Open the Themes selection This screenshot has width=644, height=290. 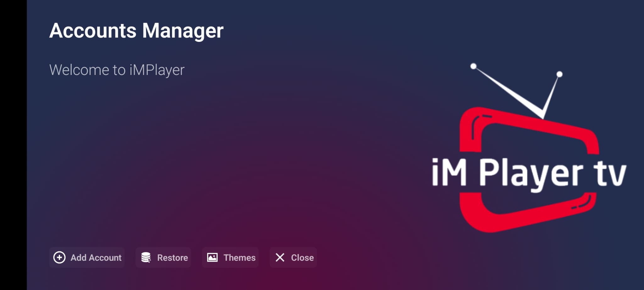coord(239,258)
